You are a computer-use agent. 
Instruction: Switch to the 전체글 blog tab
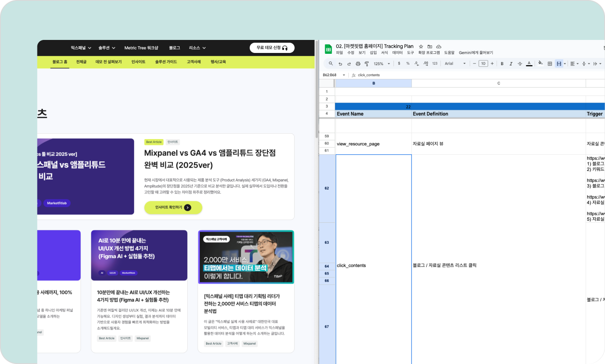tap(81, 62)
